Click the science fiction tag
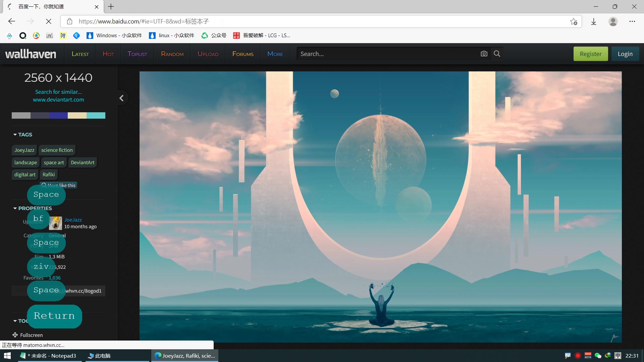644x362 pixels. click(57, 150)
